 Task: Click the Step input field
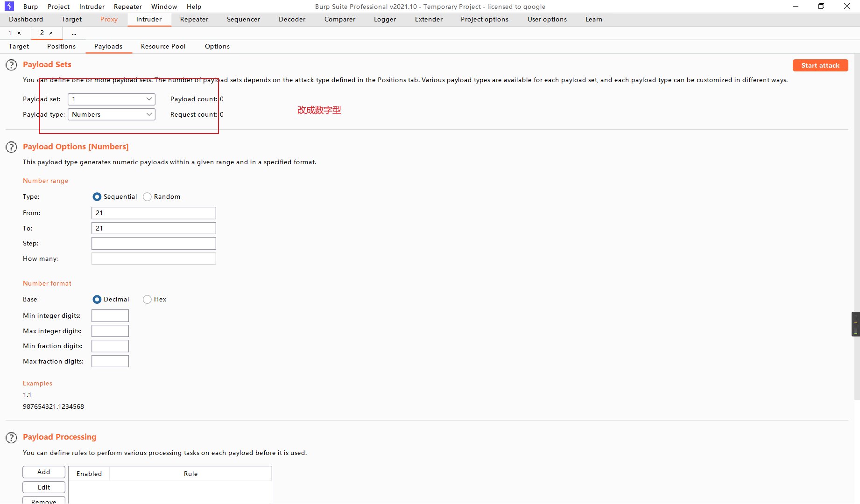[x=154, y=243]
